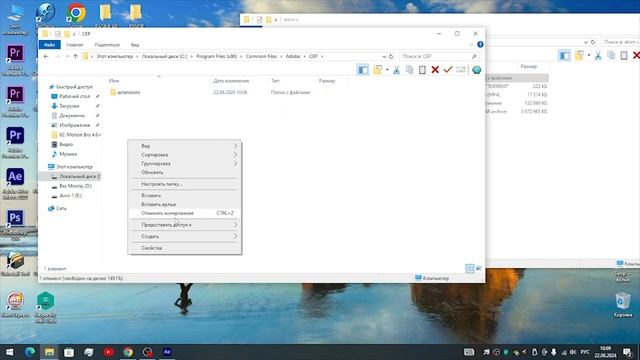Open the Windows Start button

click(10, 352)
